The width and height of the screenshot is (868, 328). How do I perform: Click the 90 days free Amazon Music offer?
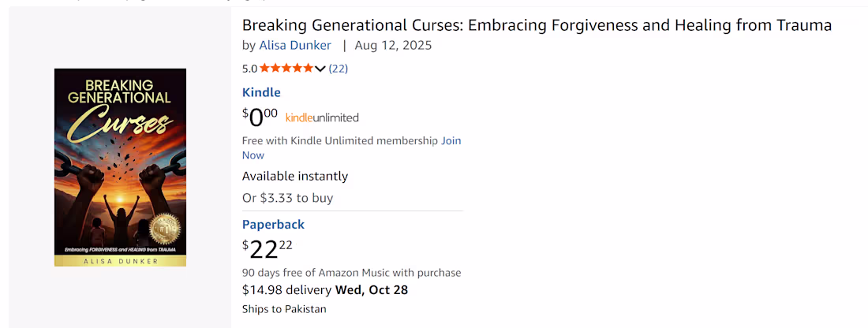click(351, 273)
